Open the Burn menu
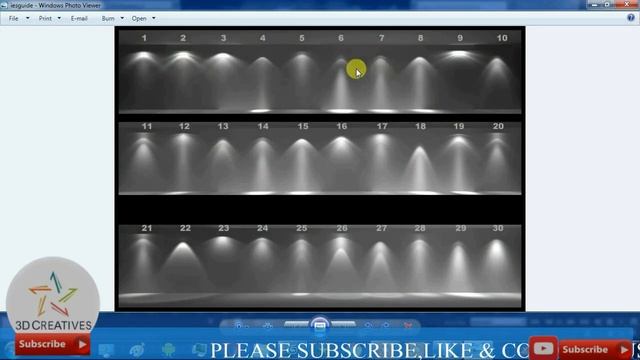 point(108,18)
